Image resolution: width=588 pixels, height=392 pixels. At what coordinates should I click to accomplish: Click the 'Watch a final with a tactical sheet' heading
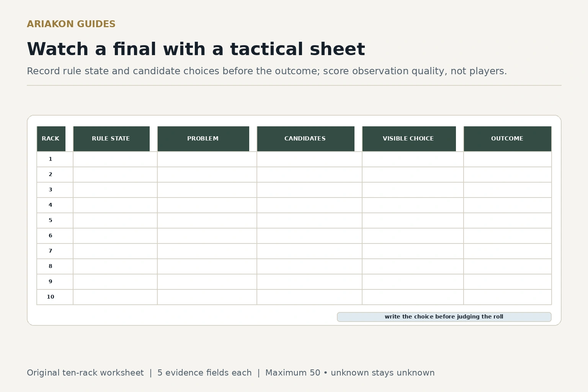pyautogui.click(x=196, y=49)
